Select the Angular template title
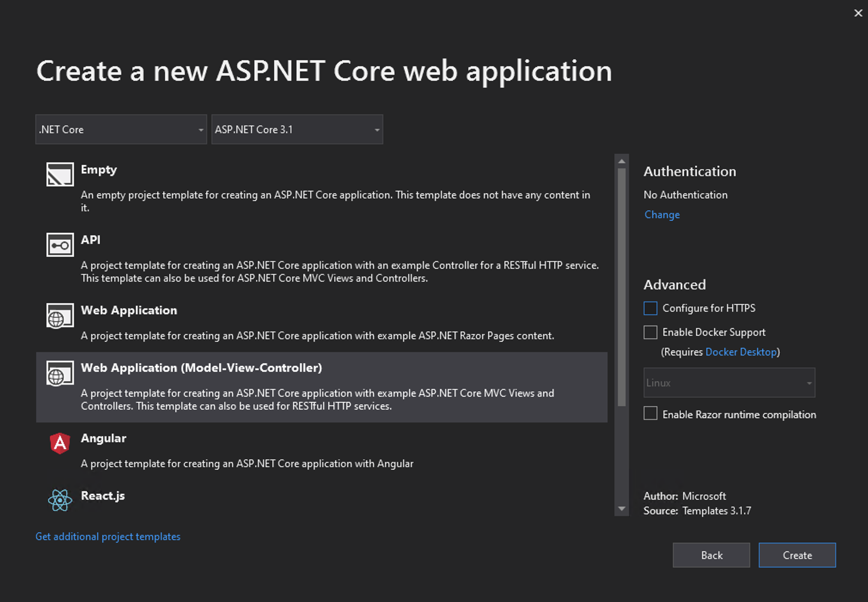The width and height of the screenshot is (868, 602). click(104, 438)
